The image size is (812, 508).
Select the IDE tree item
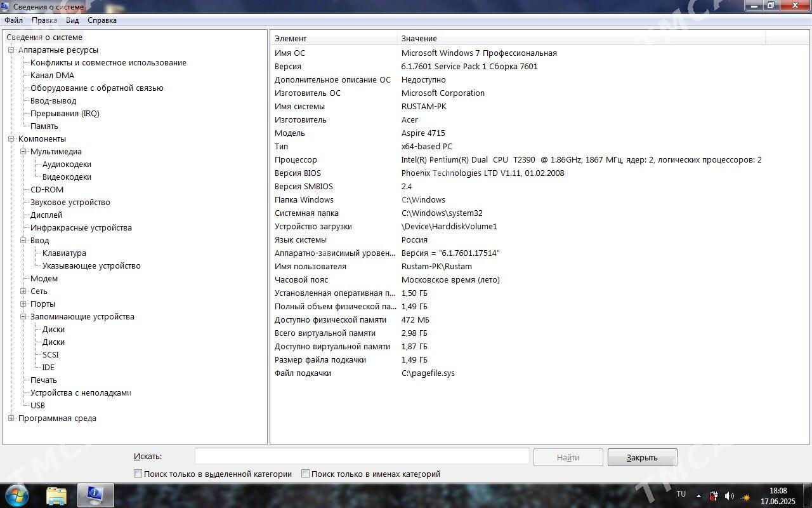click(x=48, y=368)
